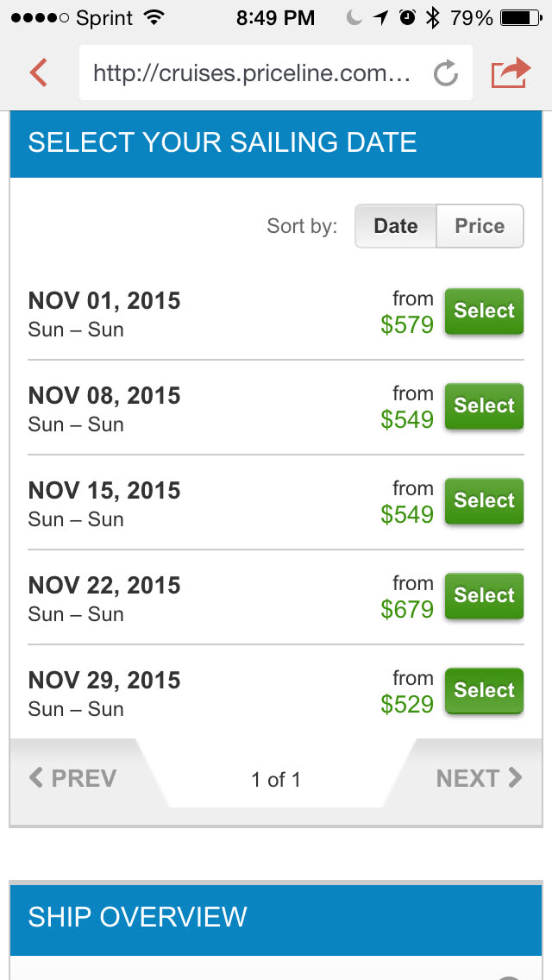This screenshot has width=552, height=980.
Task: Sort sailings by Price
Action: coord(480,226)
